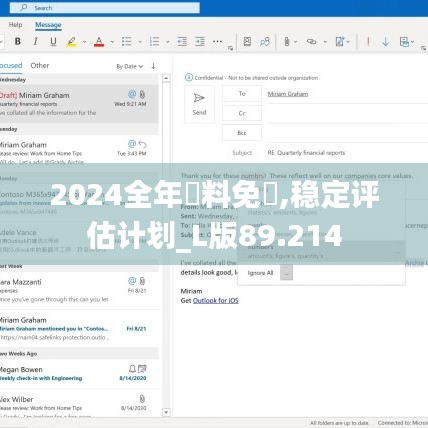Image resolution: width=428 pixels, height=428 pixels.
Task: Send the email
Action: click(x=199, y=104)
